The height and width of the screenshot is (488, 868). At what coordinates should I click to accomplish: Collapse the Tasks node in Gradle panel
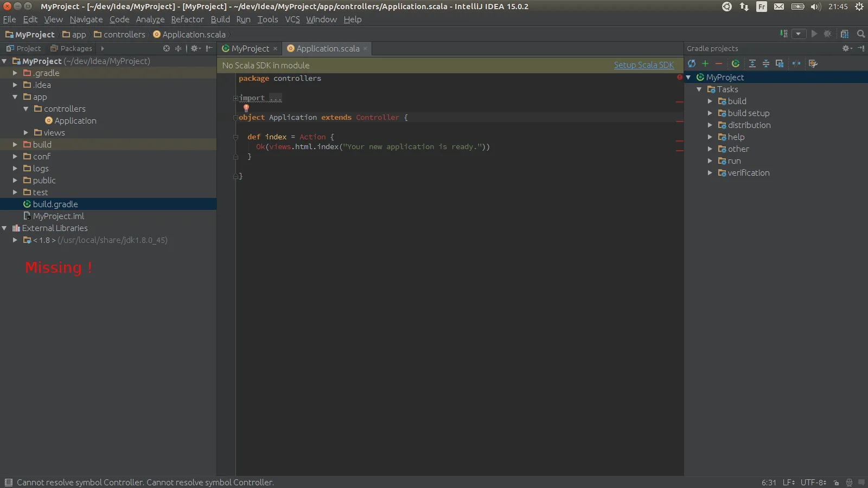point(699,89)
